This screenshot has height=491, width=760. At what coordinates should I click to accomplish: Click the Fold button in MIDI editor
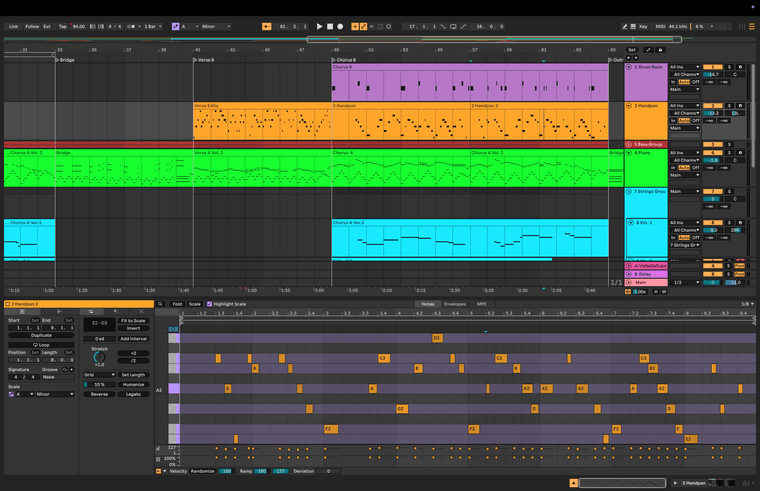point(177,304)
